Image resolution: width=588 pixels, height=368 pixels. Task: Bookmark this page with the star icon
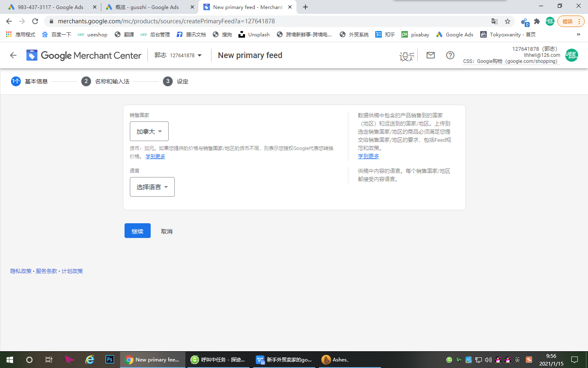tap(508, 21)
